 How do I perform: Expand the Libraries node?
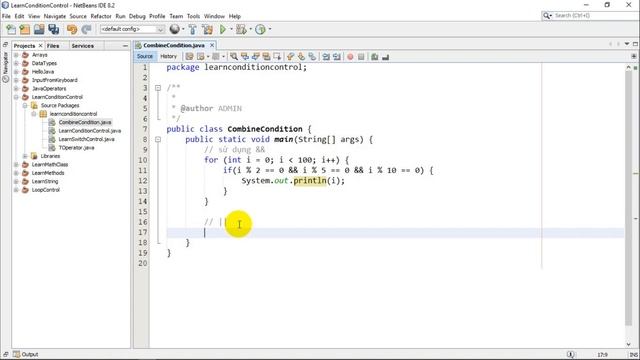tap(25, 156)
